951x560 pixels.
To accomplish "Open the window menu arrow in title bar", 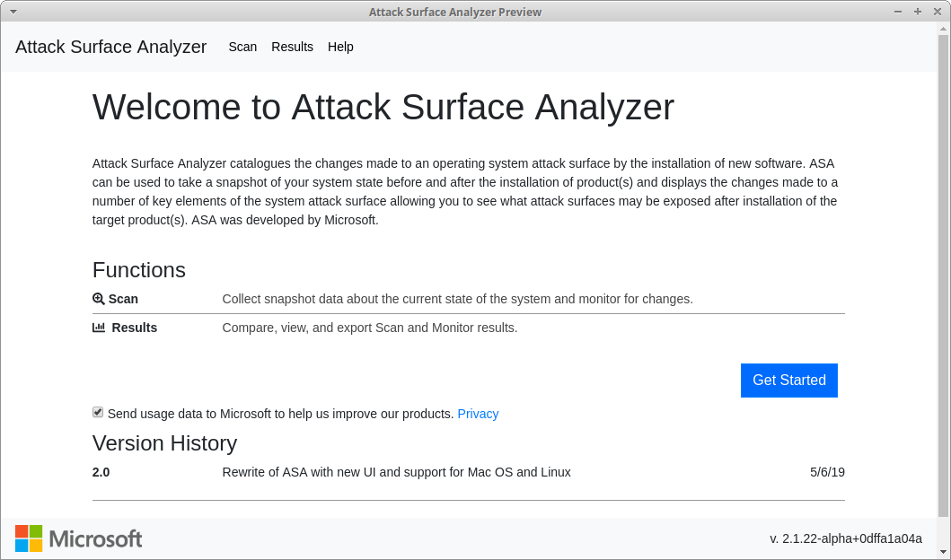I will (13, 12).
